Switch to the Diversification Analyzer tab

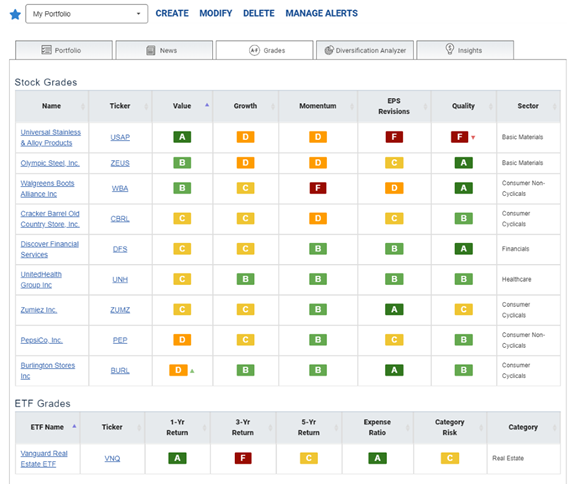(x=365, y=50)
